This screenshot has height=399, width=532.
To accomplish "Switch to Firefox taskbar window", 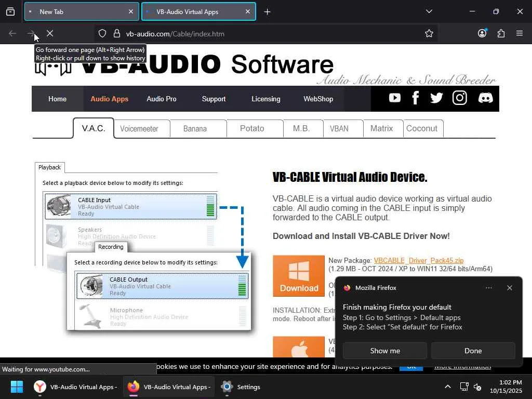I will coord(169,387).
